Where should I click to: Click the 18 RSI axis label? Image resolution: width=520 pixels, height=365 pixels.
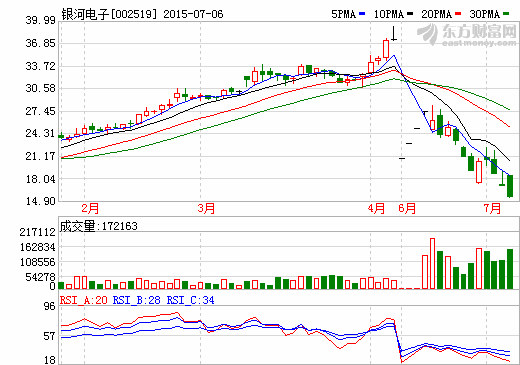50,360
